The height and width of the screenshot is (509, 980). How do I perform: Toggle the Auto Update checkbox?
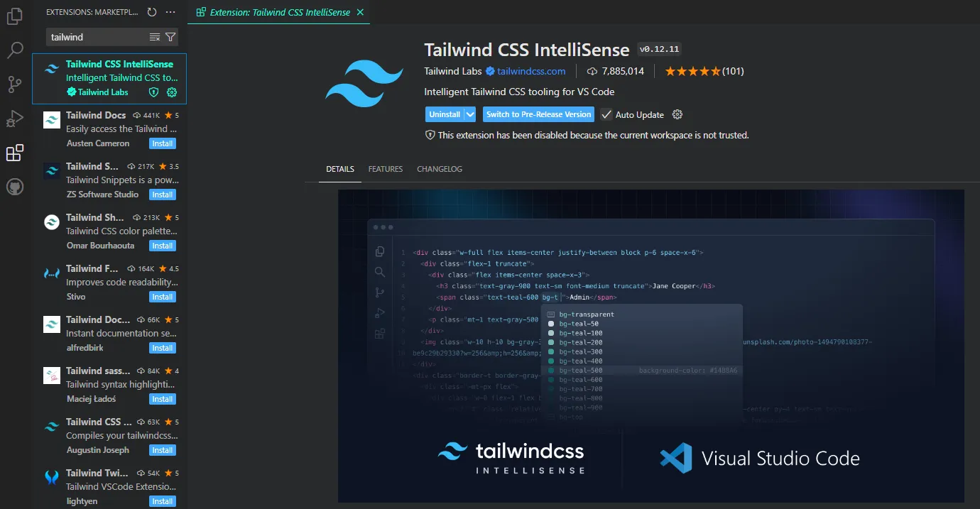click(606, 114)
